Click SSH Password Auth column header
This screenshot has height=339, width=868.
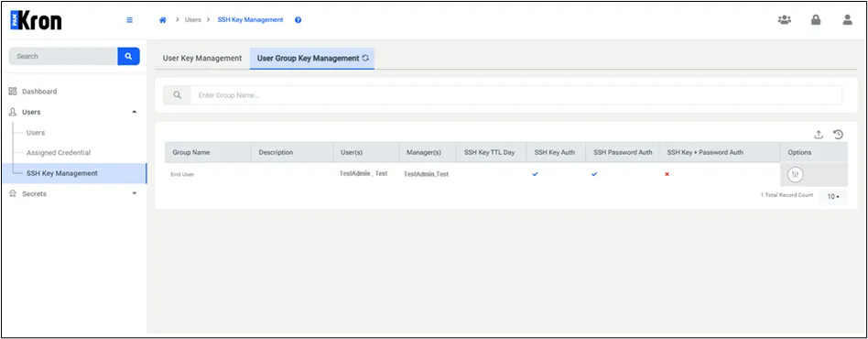pyautogui.click(x=623, y=152)
